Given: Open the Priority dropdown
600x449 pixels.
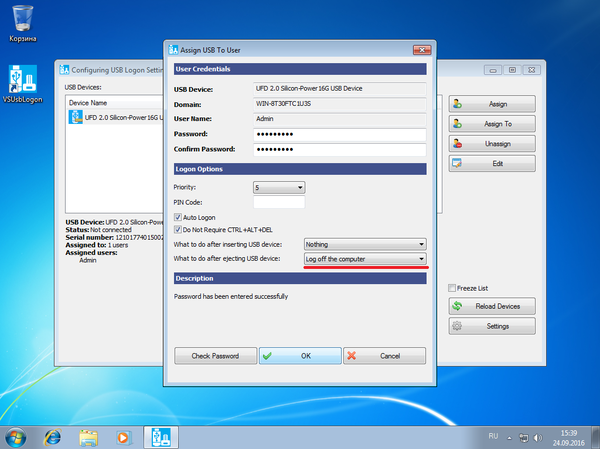Looking at the screenshot, I should point(279,187).
